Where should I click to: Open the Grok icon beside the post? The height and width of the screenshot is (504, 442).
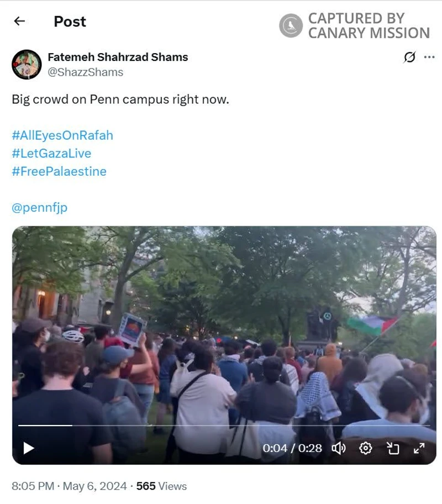409,57
